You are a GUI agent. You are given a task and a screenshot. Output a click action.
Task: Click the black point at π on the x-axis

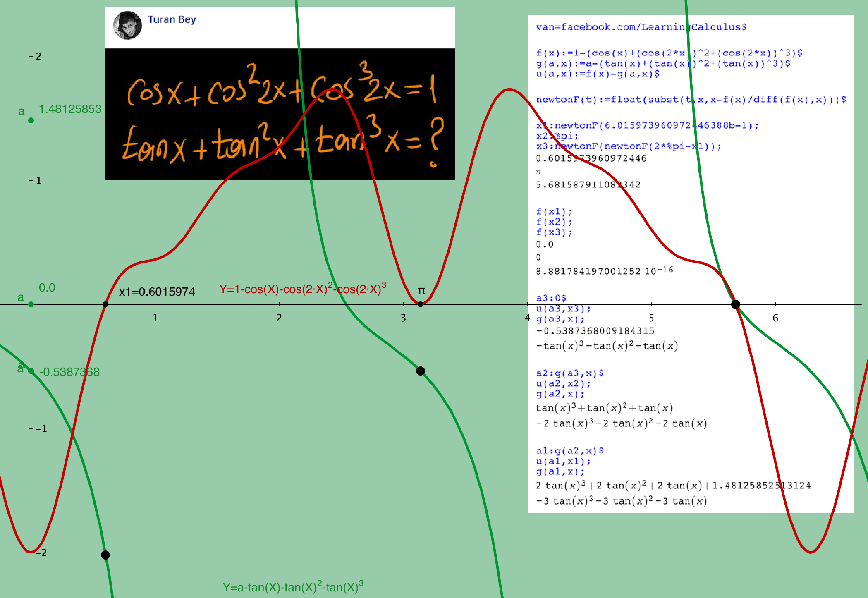421,304
